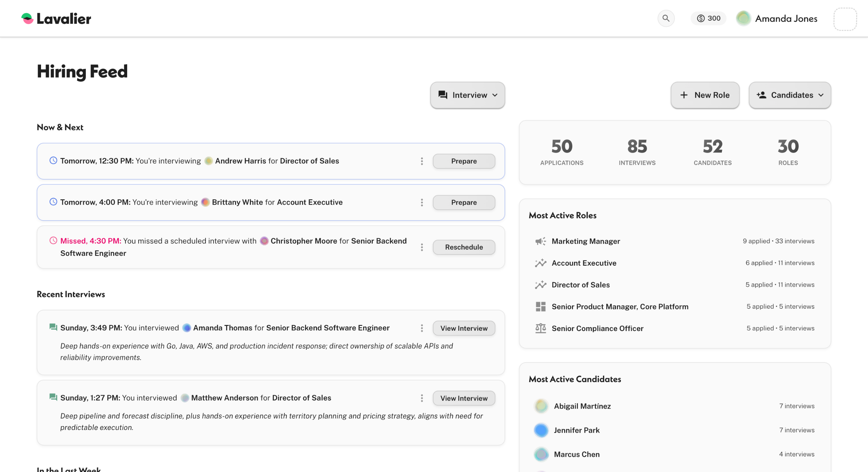
Task: Click the search magnifier icon
Action: tap(666, 18)
